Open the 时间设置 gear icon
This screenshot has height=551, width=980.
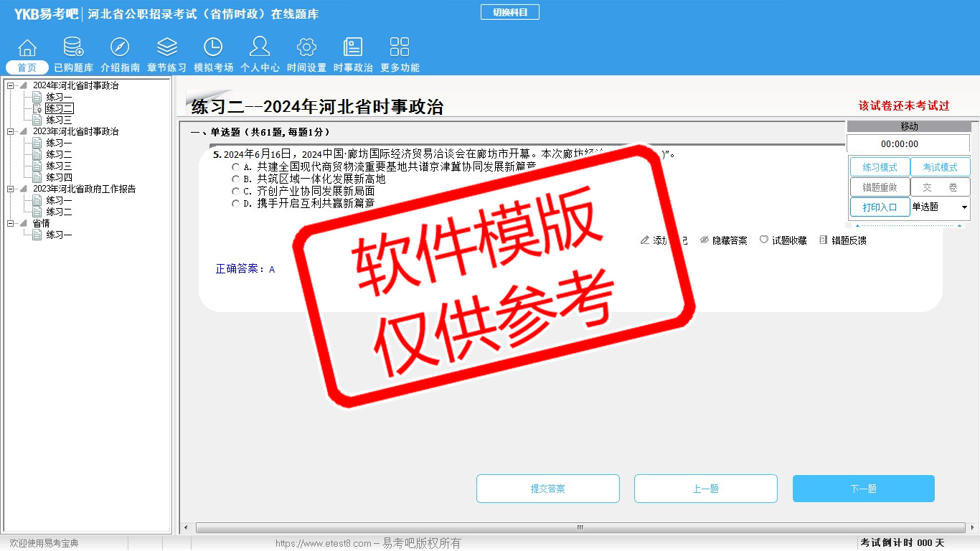coord(306,47)
